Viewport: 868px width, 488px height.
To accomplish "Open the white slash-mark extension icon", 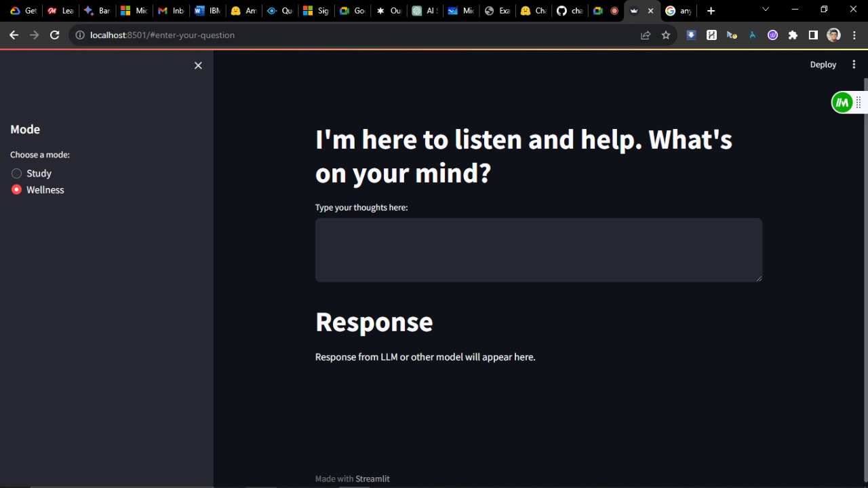I will [x=711, y=35].
